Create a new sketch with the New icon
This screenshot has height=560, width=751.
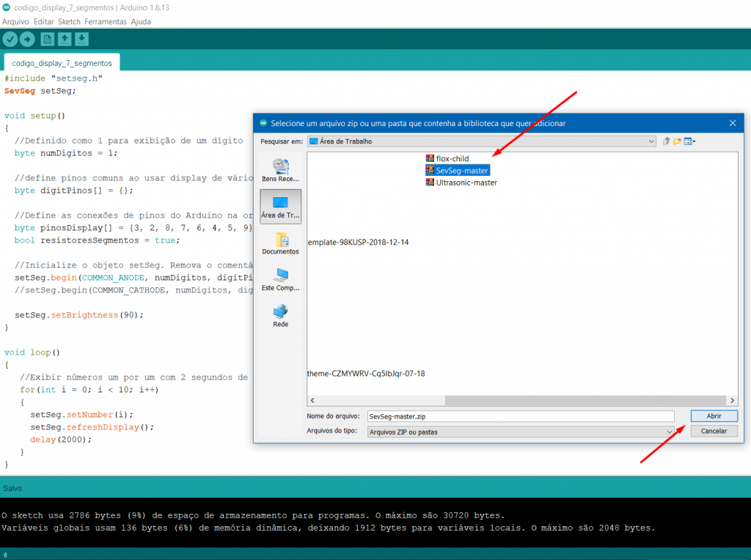point(46,39)
